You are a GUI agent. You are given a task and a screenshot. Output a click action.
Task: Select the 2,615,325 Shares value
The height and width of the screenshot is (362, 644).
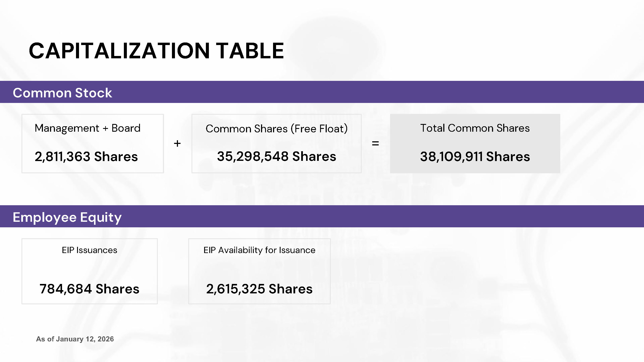click(x=259, y=289)
